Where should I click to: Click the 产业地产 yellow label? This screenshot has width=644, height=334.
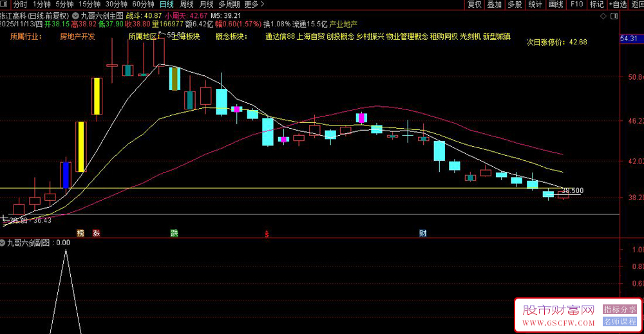343,24
